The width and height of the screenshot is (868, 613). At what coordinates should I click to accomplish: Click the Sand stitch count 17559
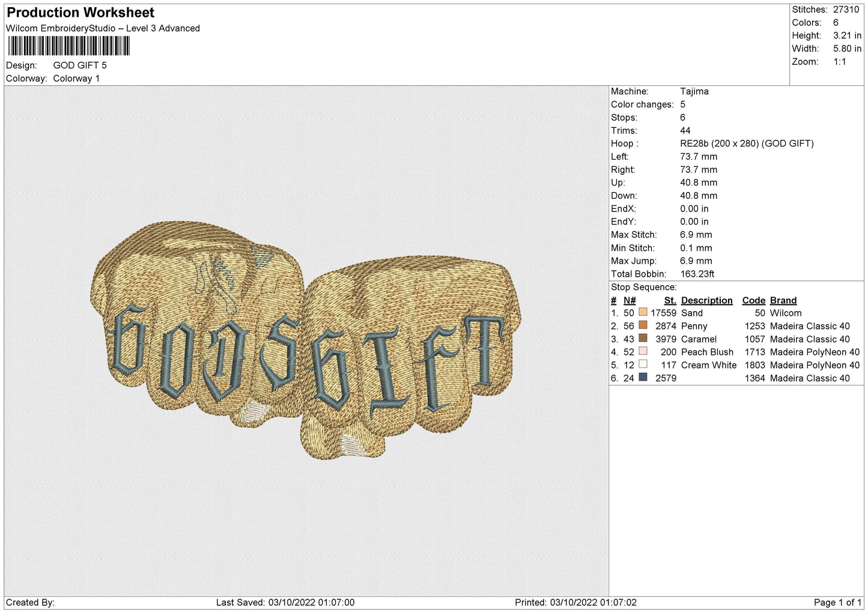pos(663,313)
